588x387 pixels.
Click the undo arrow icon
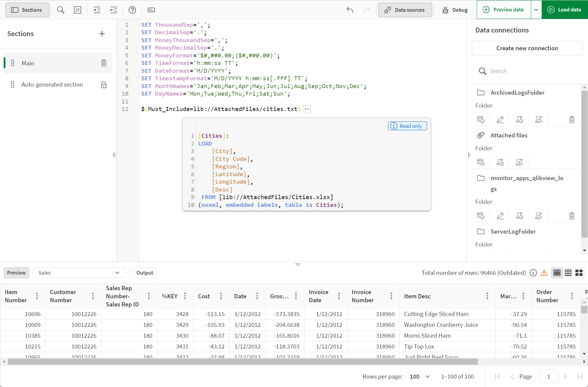point(350,10)
